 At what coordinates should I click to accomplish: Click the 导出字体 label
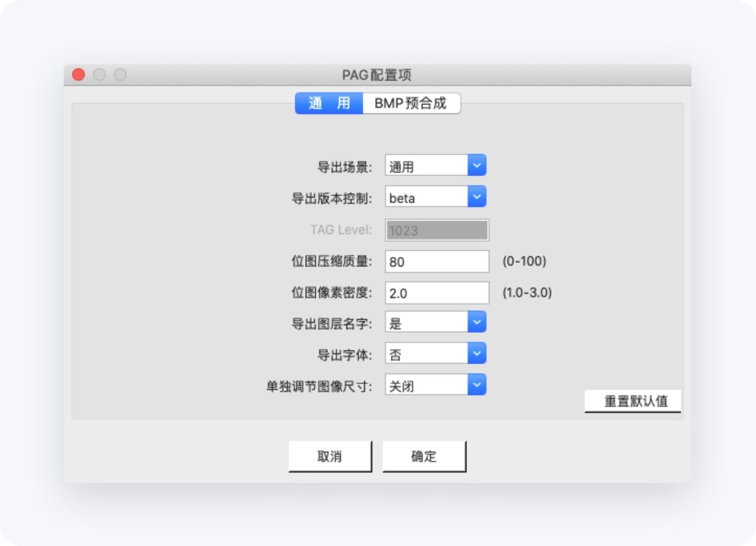(345, 355)
